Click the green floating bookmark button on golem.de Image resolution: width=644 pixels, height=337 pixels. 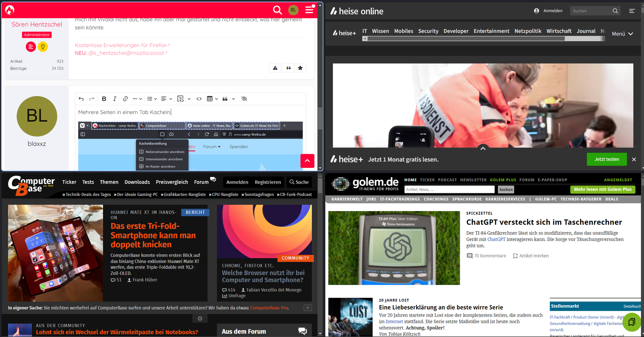(x=632, y=322)
